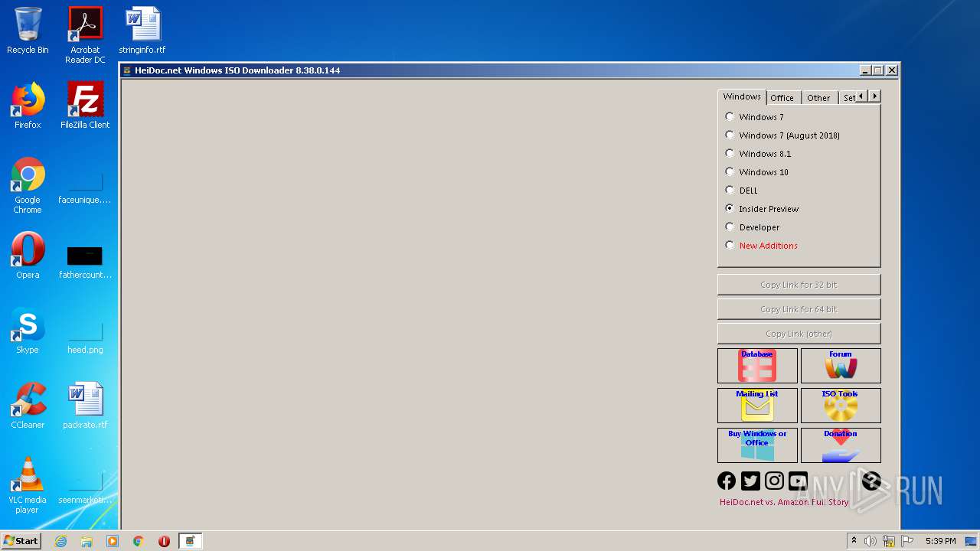Select Windows 8.1 radio option

758,154
